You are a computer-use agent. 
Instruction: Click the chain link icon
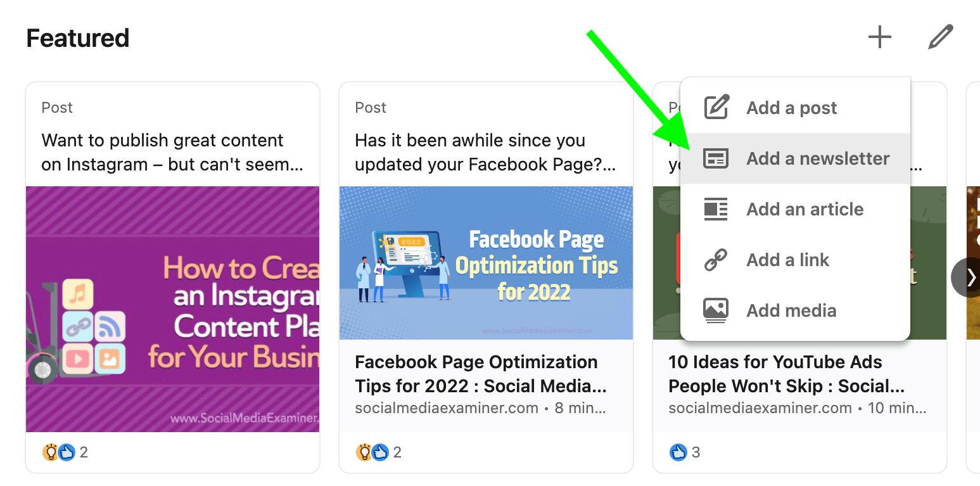click(716, 260)
